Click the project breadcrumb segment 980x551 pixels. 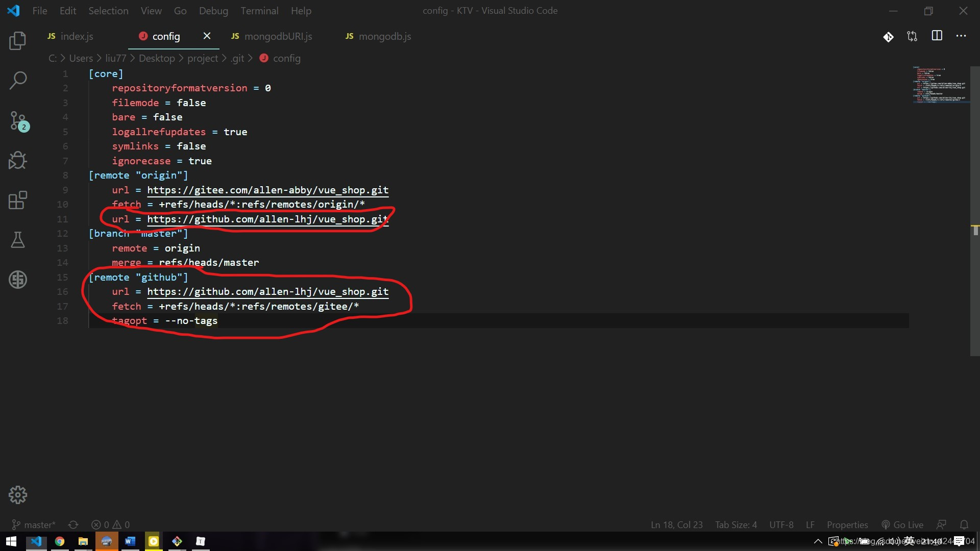(x=203, y=58)
